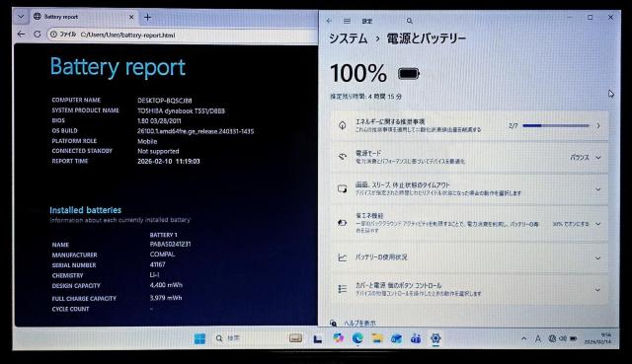Open the エネルギーに関する推奨事項 row

coord(469,125)
